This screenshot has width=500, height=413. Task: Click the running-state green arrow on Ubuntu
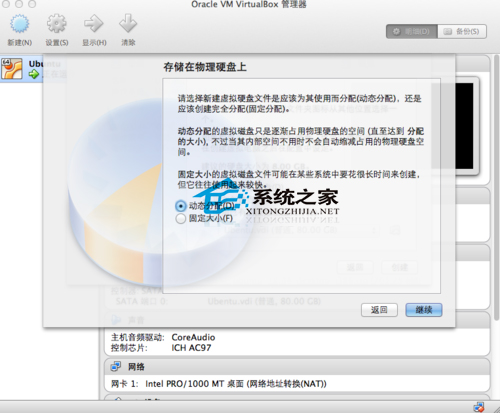34,74
